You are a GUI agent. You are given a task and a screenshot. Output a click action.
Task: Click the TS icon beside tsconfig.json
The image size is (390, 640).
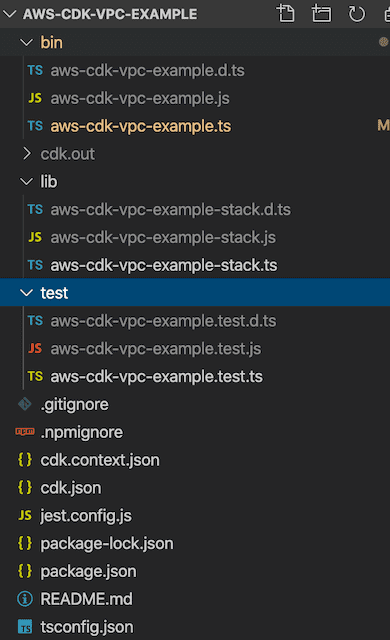coord(25,627)
